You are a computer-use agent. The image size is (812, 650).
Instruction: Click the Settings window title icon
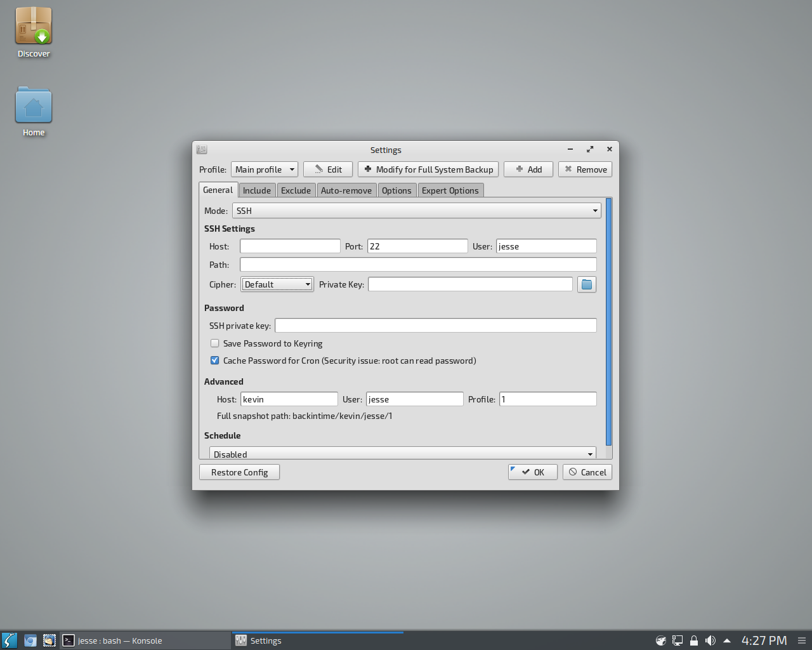click(202, 150)
